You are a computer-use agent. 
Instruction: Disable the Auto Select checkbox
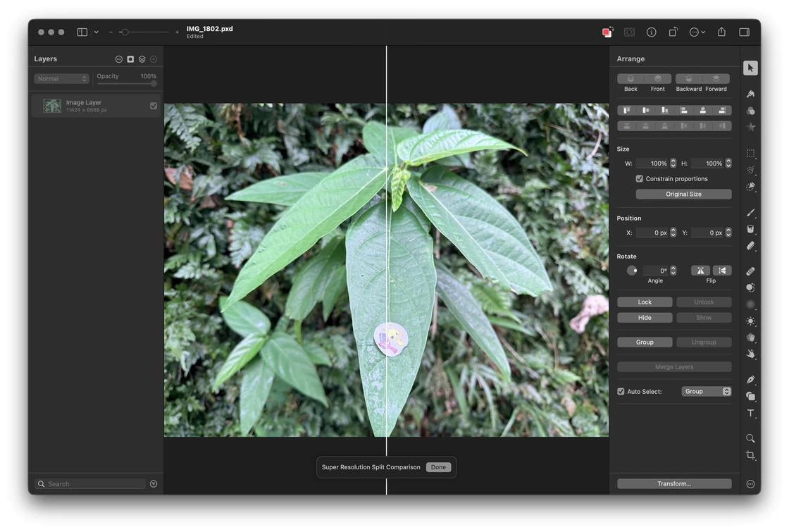point(621,392)
